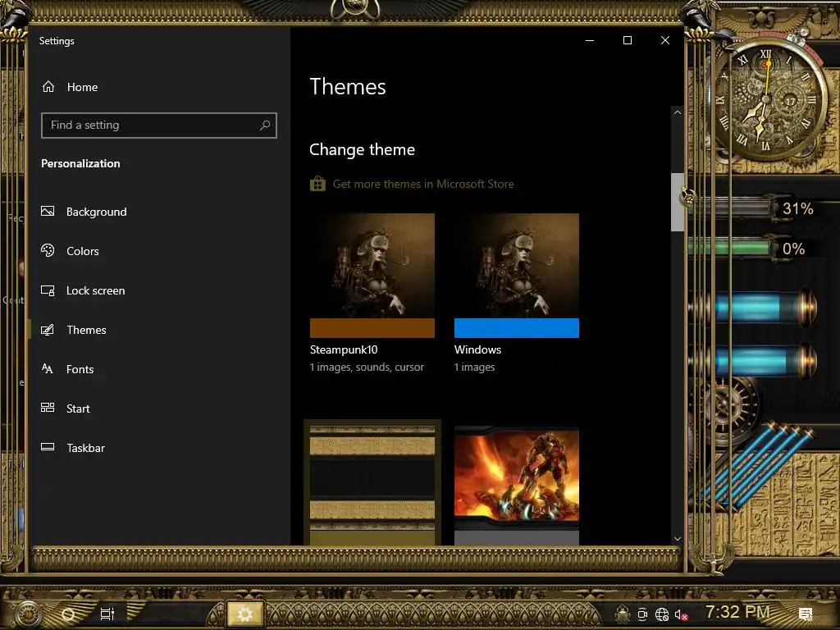Open network globe tray icon
Image resolution: width=840 pixels, height=630 pixels.
(x=662, y=614)
